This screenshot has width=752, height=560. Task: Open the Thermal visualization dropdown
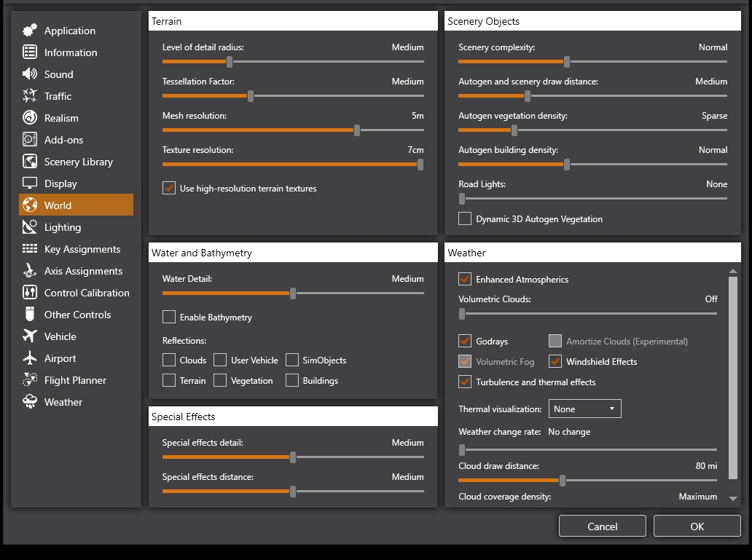coord(584,409)
